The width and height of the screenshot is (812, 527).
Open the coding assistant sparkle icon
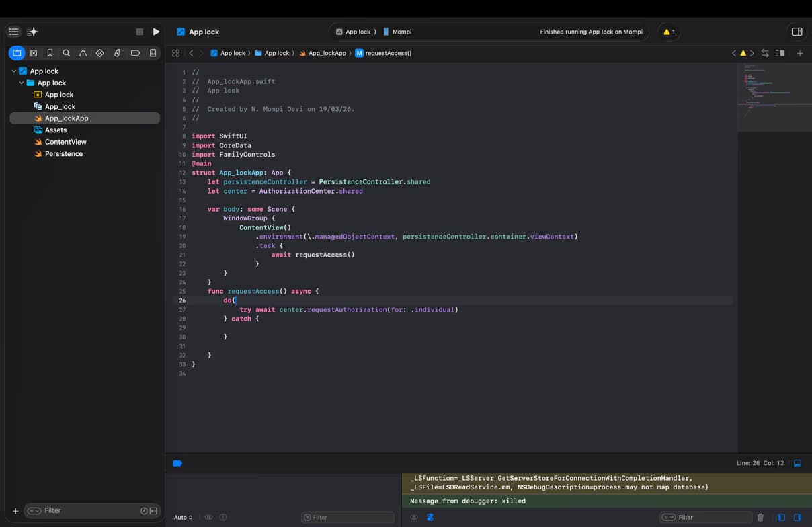pos(32,32)
